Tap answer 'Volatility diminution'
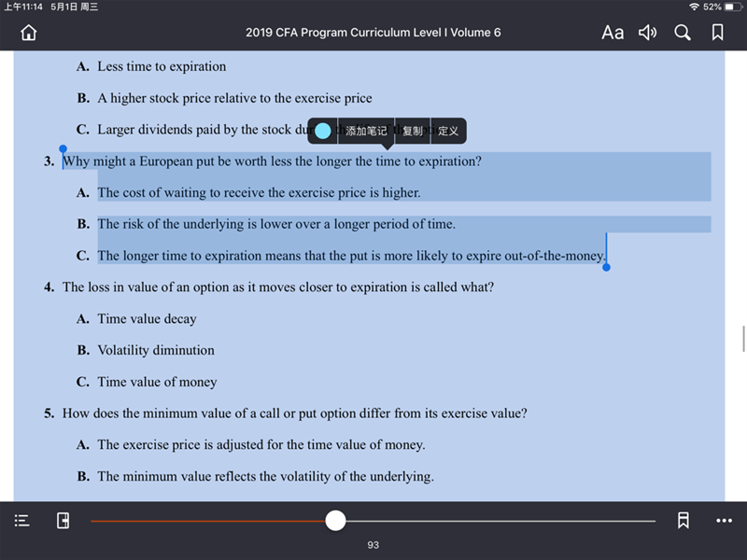The height and width of the screenshot is (560, 747). [156, 350]
